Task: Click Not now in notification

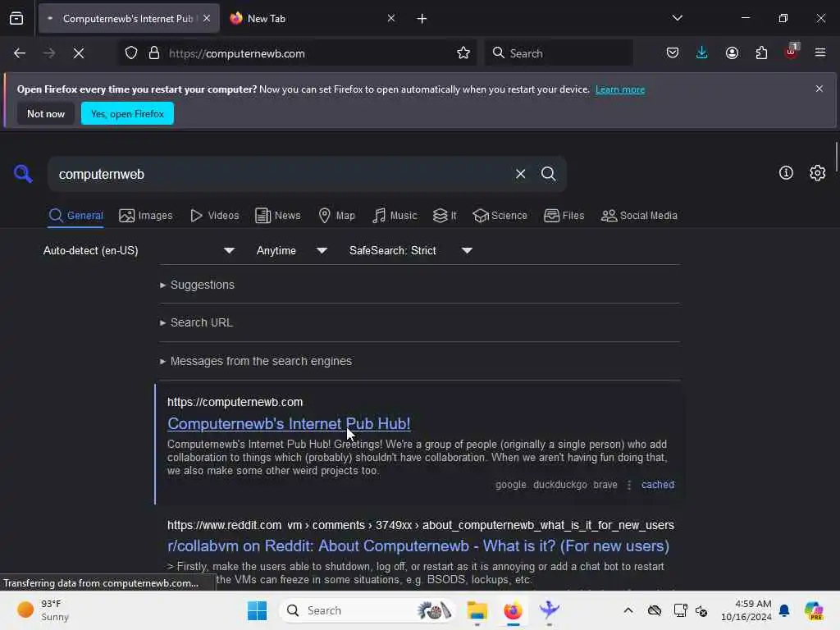Action: click(x=46, y=113)
